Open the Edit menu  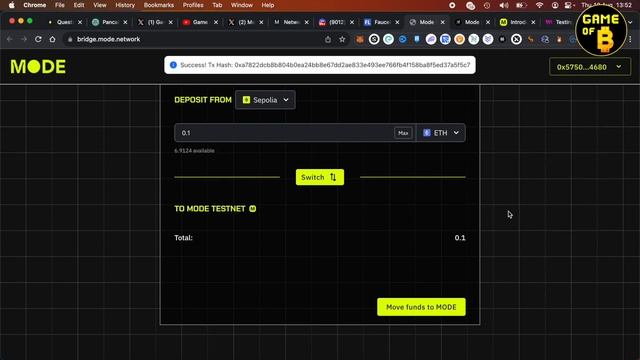[x=79, y=5]
